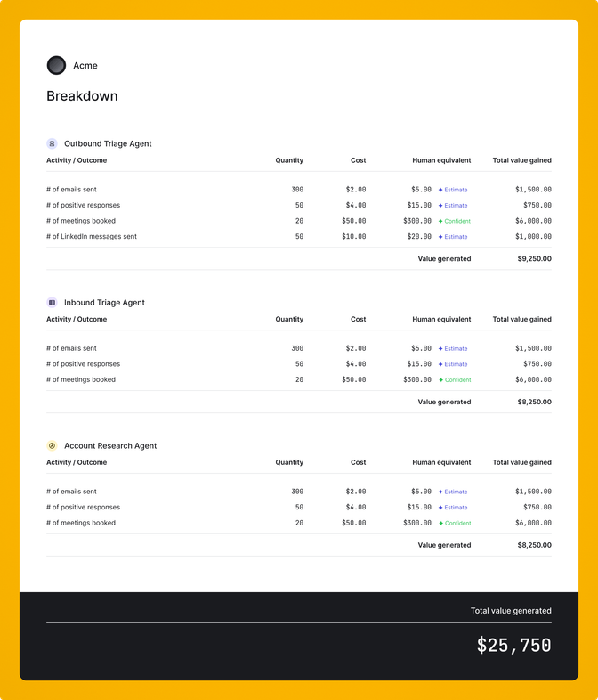
Task: Click Total value gained header in Inbound table
Action: pos(521,319)
